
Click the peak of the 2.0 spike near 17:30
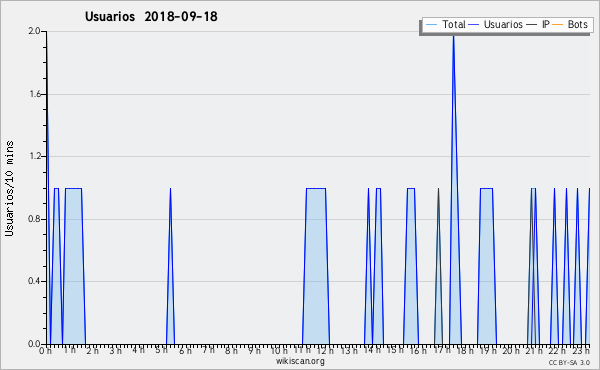[x=453, y=37]
